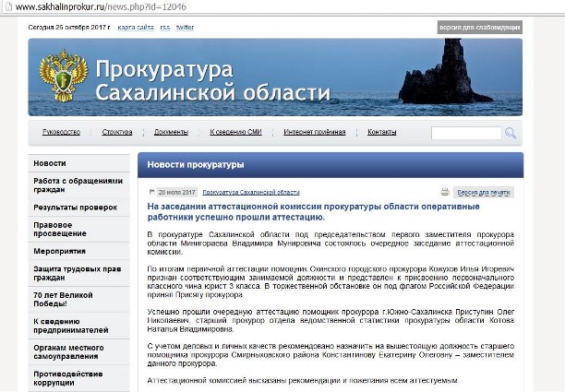
Task: Click the article headline about аттестационной комиссии
Action: click(x=314, y=212)
